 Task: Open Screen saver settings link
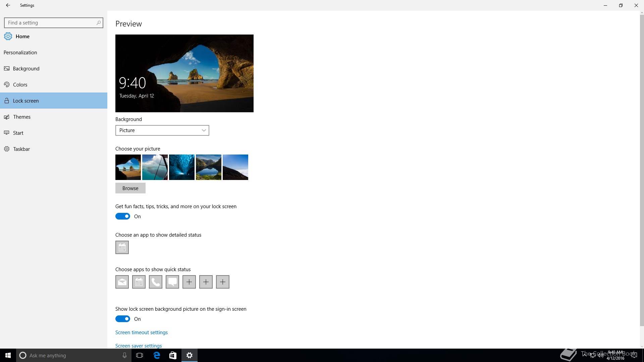139,346
